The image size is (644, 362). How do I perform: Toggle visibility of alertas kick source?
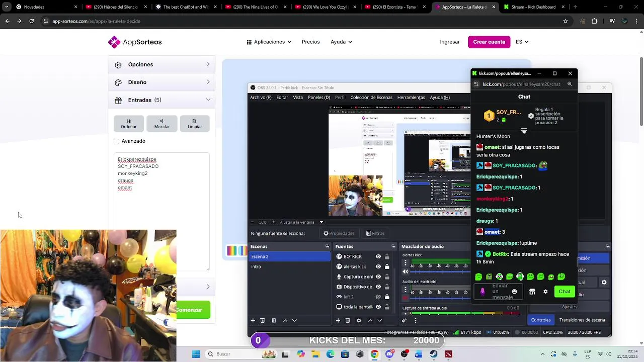click(x=378, y=266)
